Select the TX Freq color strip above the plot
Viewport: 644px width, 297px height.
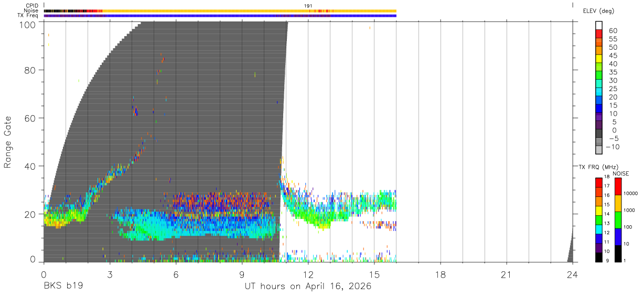220,16
